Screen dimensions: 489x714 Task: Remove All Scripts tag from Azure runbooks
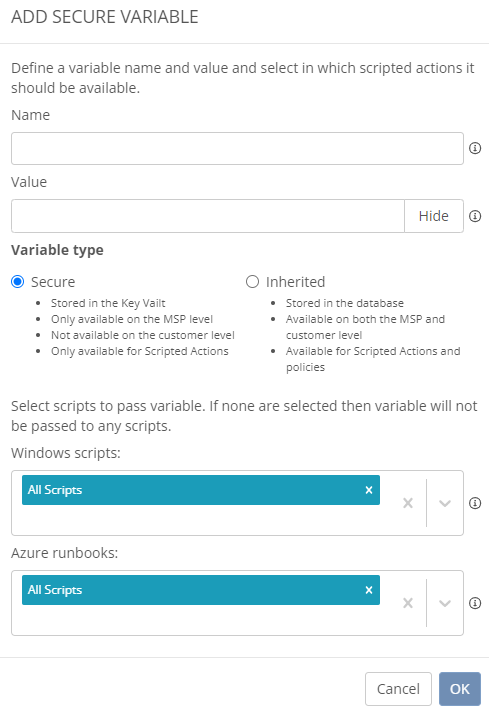tap(369, 590)
